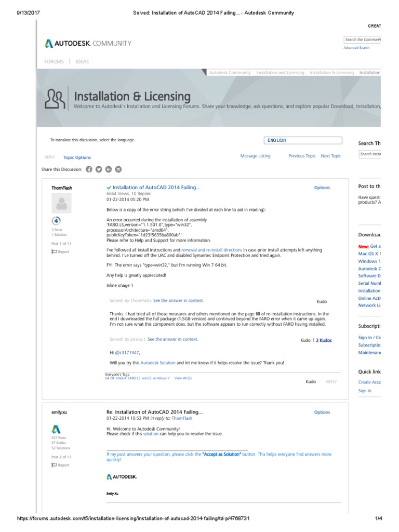The image size is (399, 532).
Task: Open emily.xu user profile name
Action: [x=59, y=412]
